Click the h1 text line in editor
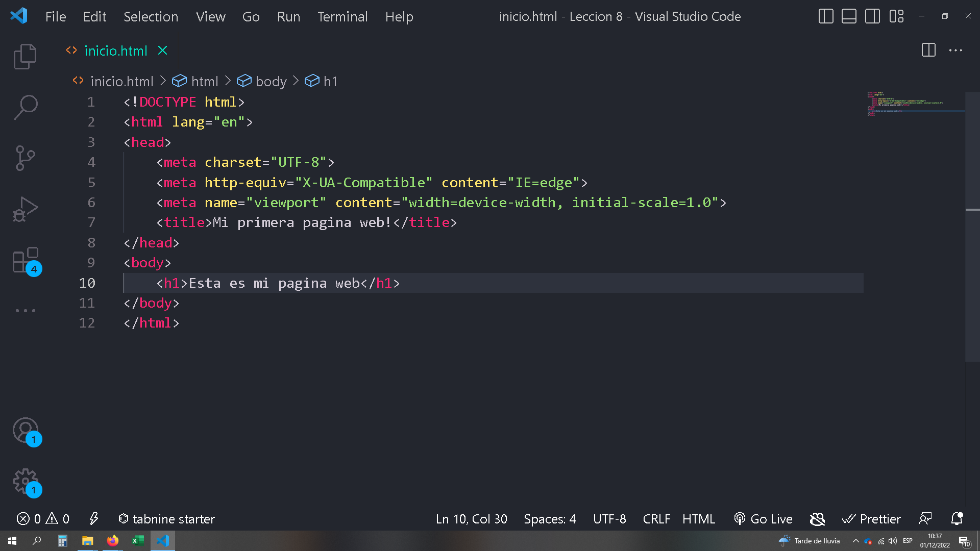Image resolution: width=980 pixels, height=551 pixels. [x=278, y=283]
